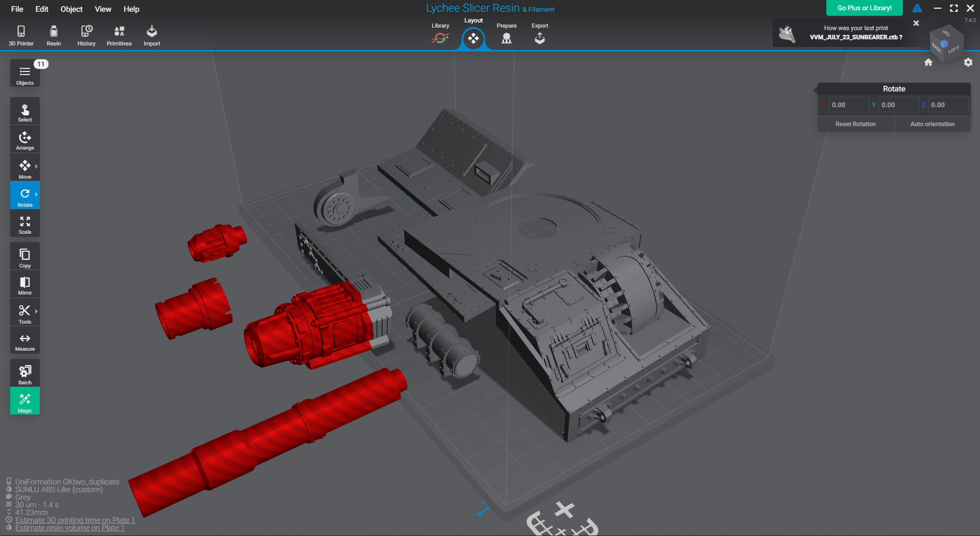Screen dimensions: 980x536
Task: Click the 41.23mm height value
Action: (31, 513)
